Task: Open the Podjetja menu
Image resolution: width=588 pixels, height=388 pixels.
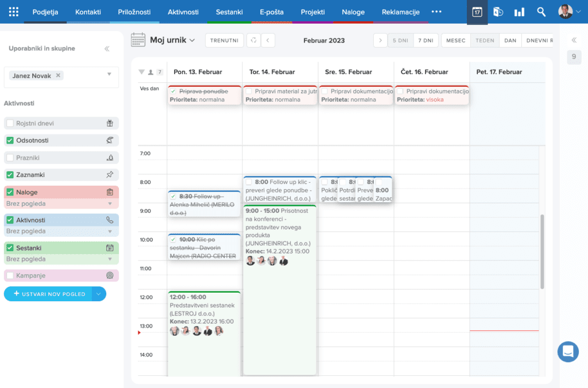Action: pyautogui.click(x=45, y=12)
